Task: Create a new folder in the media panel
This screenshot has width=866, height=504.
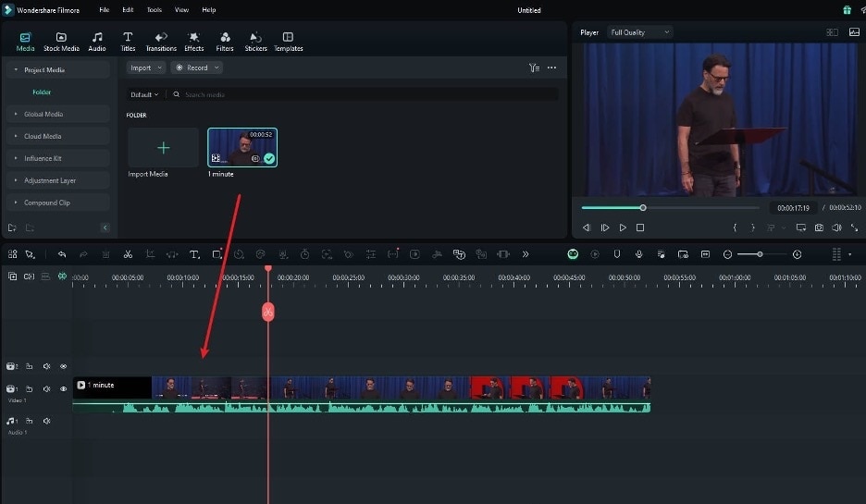Action: click(x=12, y=227)
